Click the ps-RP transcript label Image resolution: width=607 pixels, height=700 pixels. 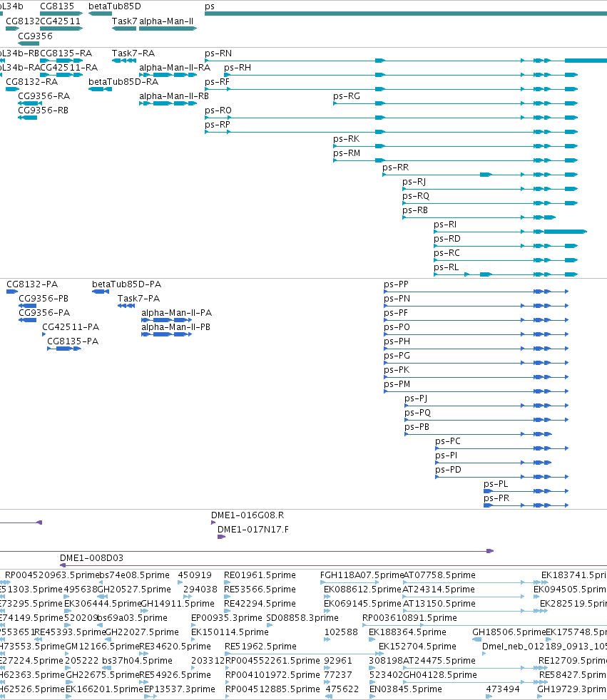click(218, 125)
